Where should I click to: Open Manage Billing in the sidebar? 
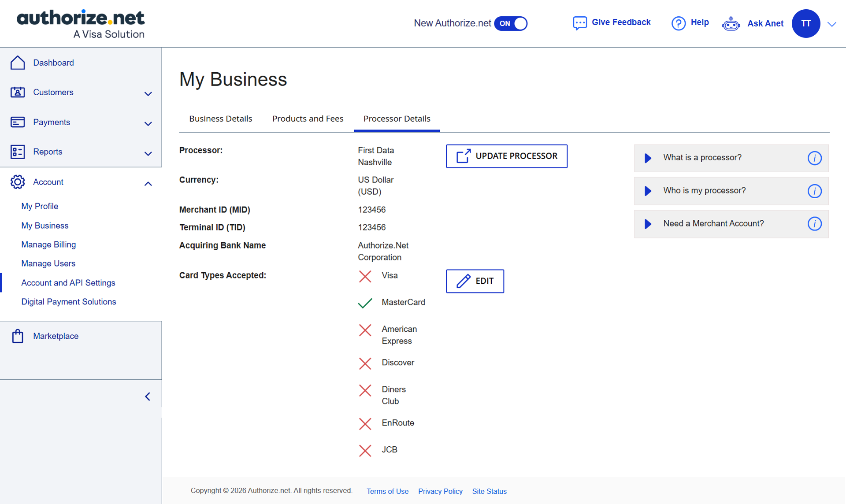click(x=48, y=245)
